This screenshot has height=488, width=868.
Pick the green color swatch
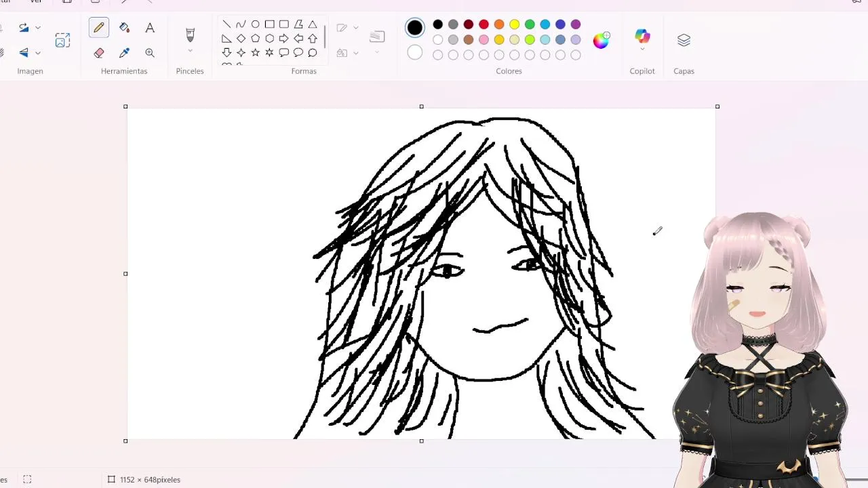pyautogui.click(x=530, y=24)
